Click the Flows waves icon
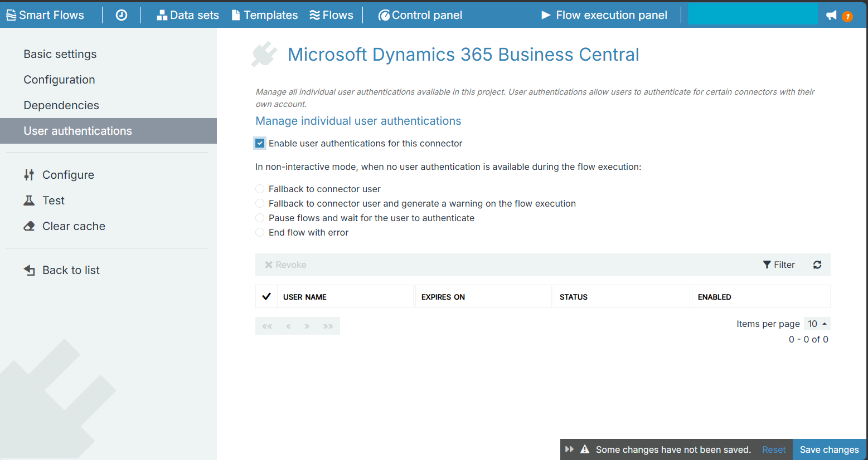The image size is (868, 460). [315, 15]
